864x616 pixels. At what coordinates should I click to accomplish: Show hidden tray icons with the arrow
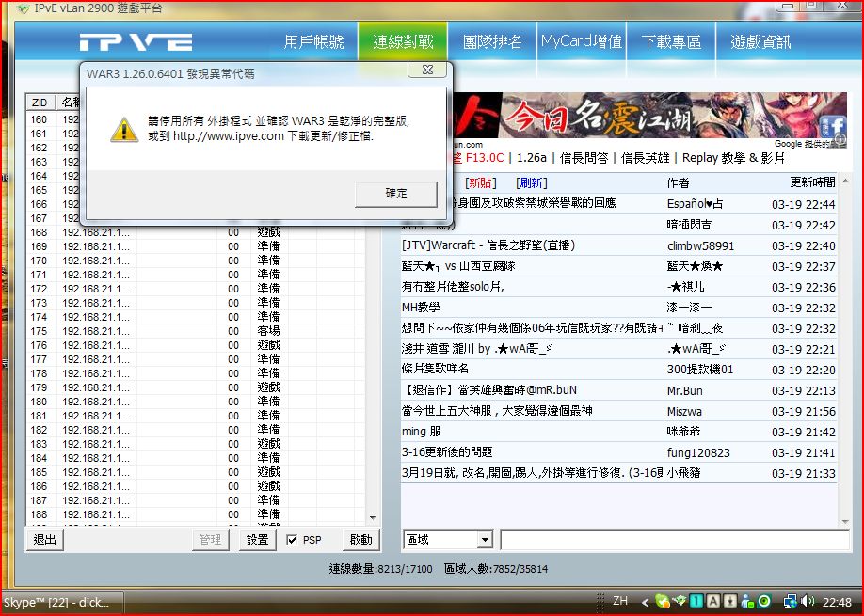tap(643, 601)
